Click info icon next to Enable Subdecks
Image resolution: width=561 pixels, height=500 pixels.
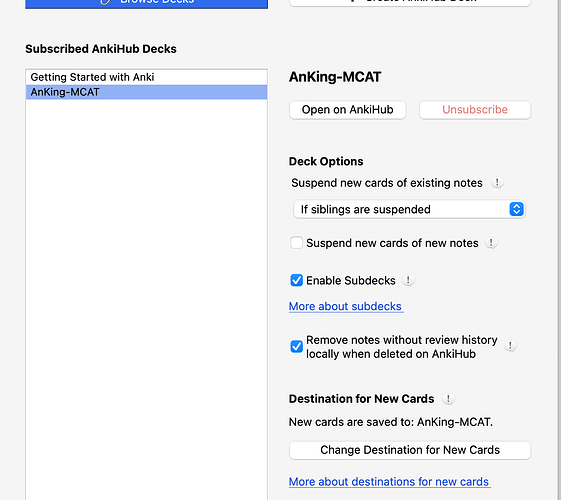(408, 280)
